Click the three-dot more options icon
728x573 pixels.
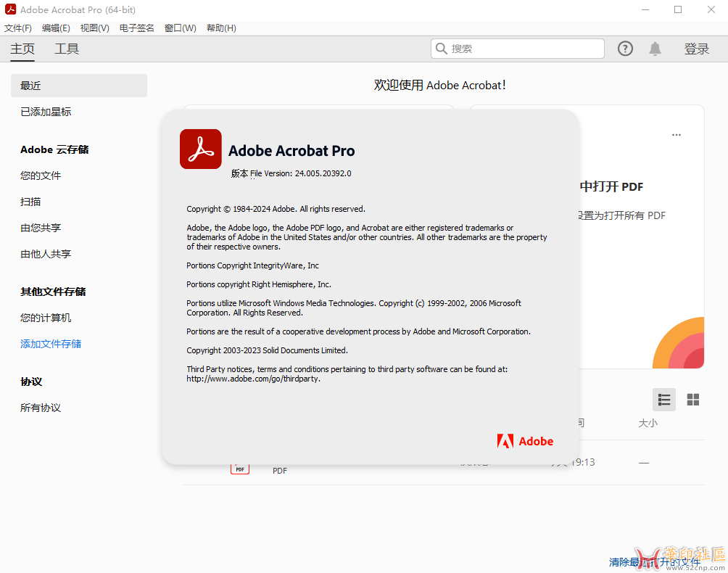pyautogui.click(x=677, y=135)
